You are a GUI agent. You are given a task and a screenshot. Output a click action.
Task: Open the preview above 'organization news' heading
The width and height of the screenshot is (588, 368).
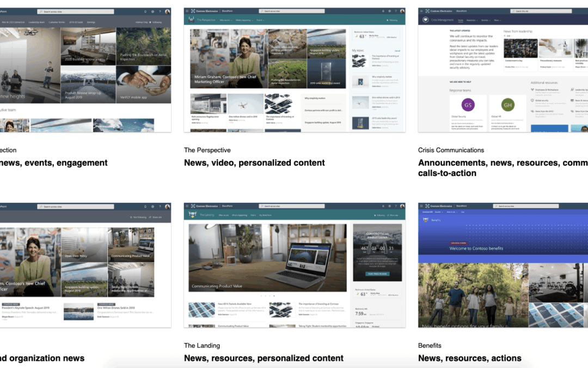coord(85,265)
